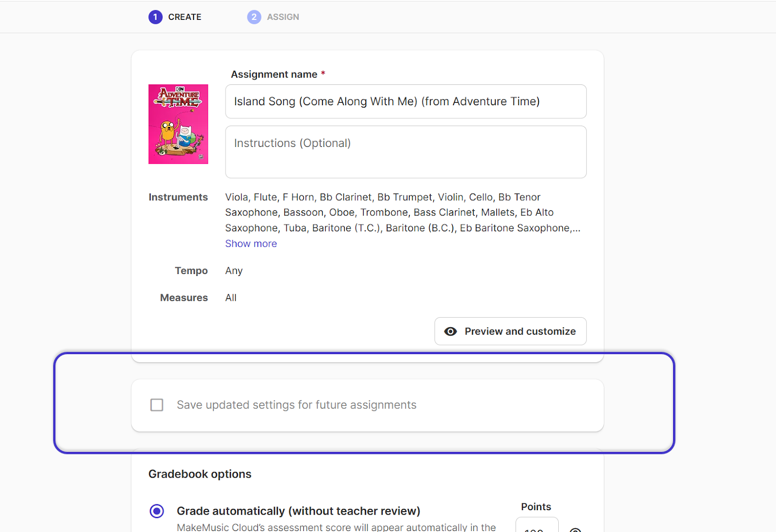Screen dimensions: 776x532
Task: Click the Measures value 'All'
Action: pos(231,298)
